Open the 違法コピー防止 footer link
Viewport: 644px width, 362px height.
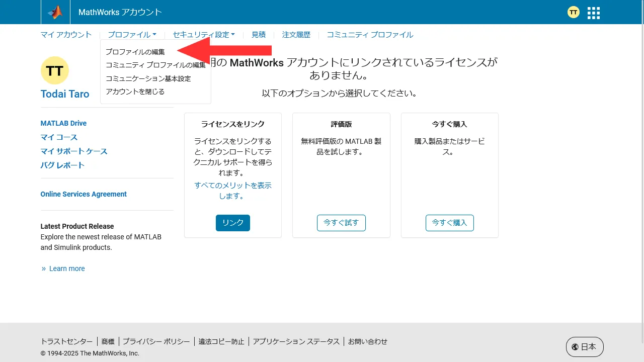(x=221, y=341)
